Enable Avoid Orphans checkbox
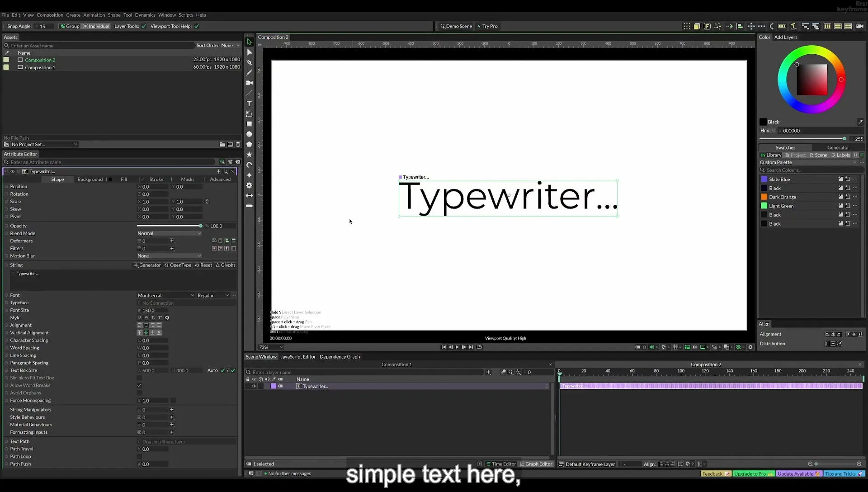Image resolution: width=868 pixels, height=492 pixels. point(139,393)
